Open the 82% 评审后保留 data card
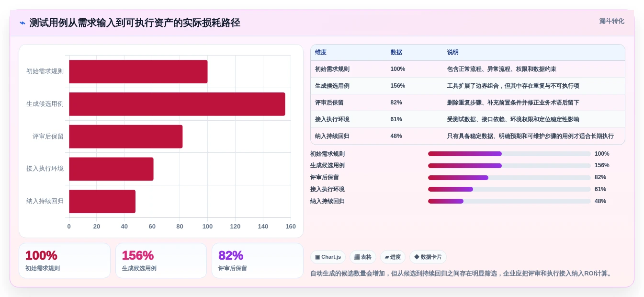 pyautogui.click(x=258, y=261)
